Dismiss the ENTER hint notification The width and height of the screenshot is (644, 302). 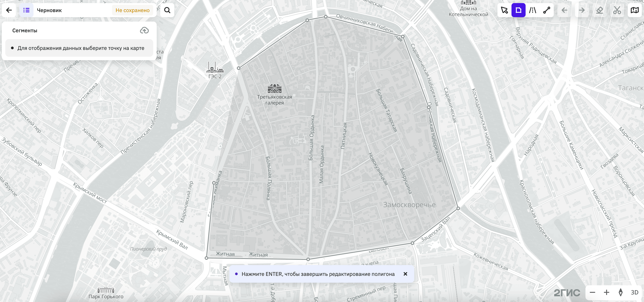coord(405,274)
